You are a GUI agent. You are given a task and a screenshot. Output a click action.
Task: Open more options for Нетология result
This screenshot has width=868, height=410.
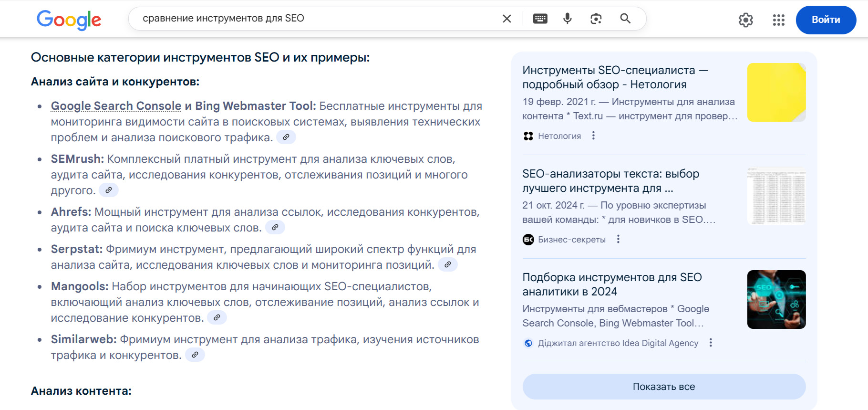pos(593,136)
